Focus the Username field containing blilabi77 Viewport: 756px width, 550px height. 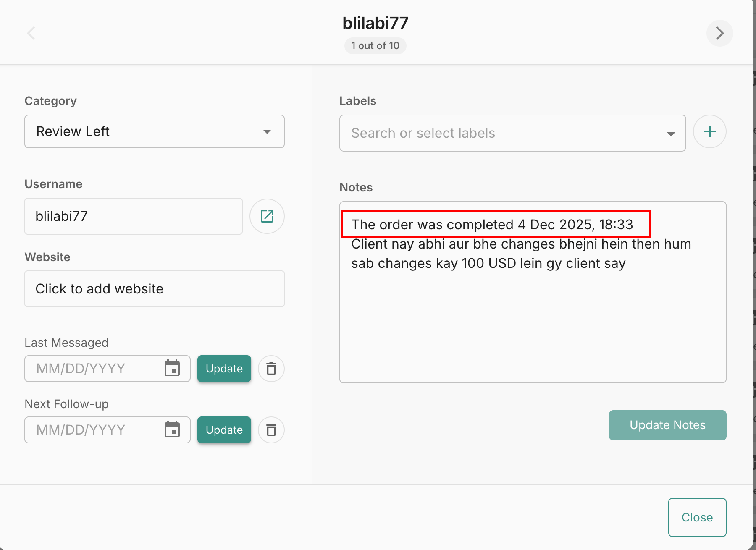tap(133, 216)
